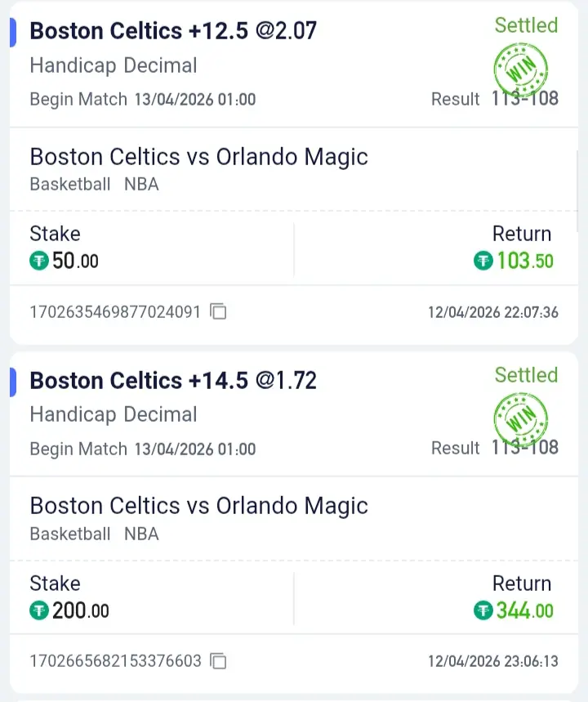Tap the Settled status on second bet
Screen dimensions: 588x702
[x=526, y=375]
